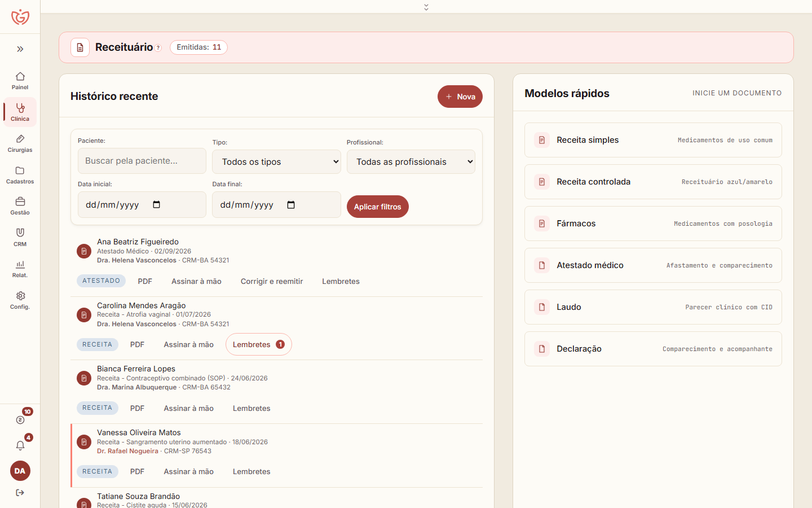Open notifications bell with badge 4
Viewport: 812px width, 508px height.
pos(20,445)
